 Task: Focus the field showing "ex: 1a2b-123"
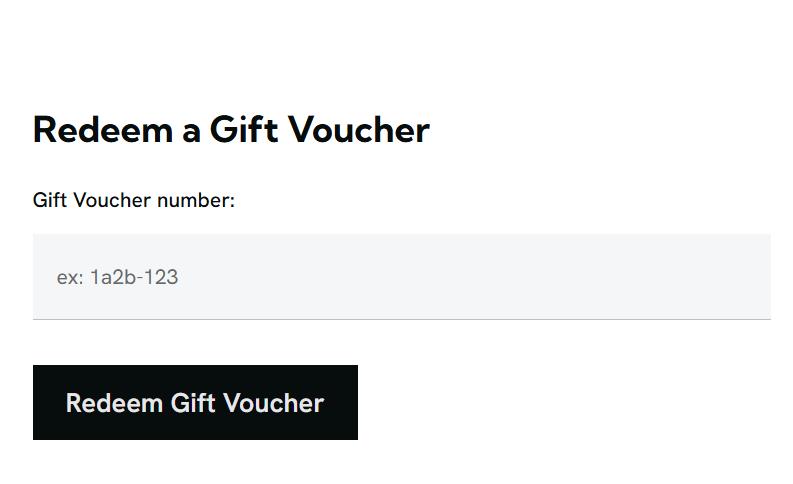tap(401, 277)
